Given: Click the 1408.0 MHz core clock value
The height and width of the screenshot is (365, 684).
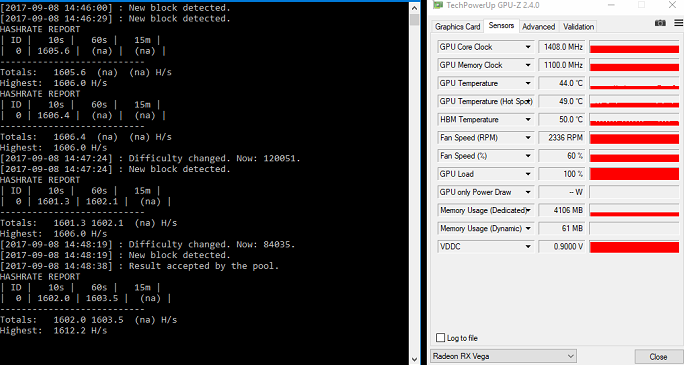Looking at the screenshot, I should pyautogui.click(x=562, y=47).
